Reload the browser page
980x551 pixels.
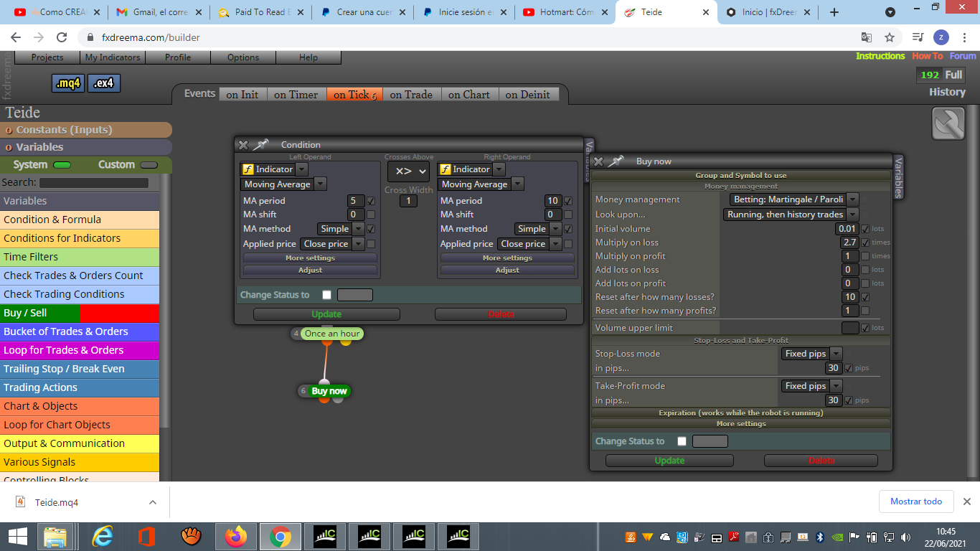pos(62,37)
